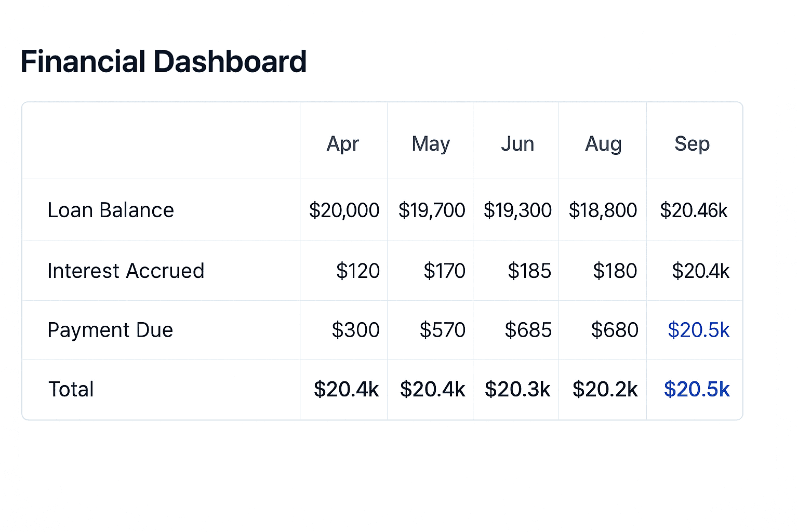Click the Total row label
This screenshot has width=798, height=532.
point(71,390)
